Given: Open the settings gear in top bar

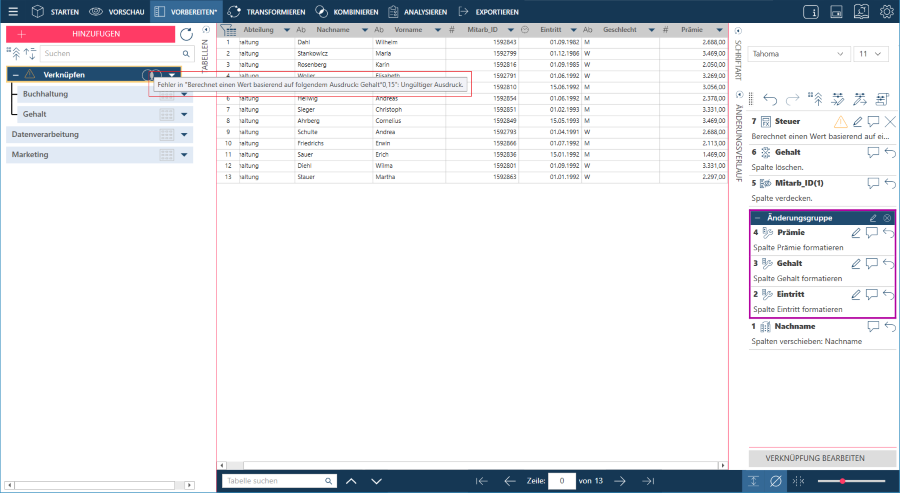Looking at the screenshot, I should point(886,12).
